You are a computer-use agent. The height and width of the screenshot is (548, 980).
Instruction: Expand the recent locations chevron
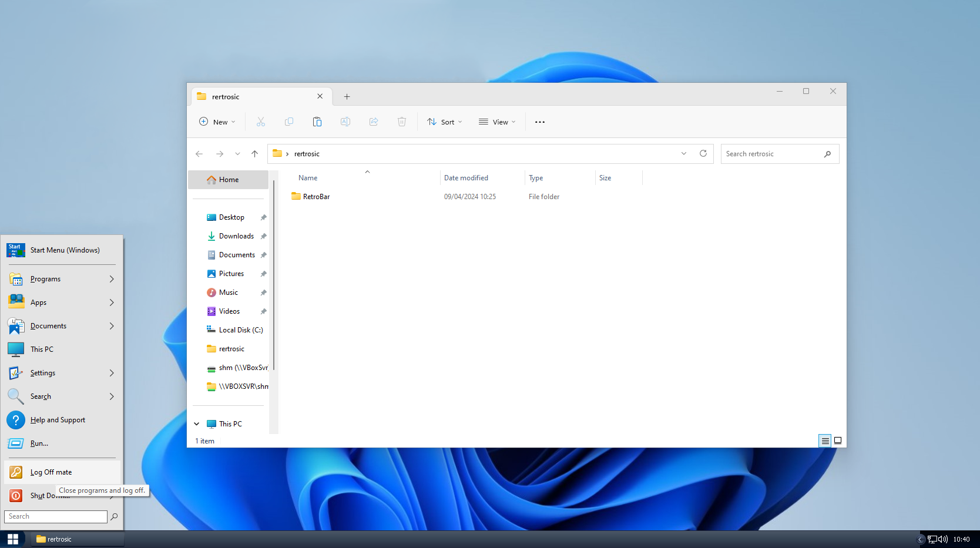(237, 154)
